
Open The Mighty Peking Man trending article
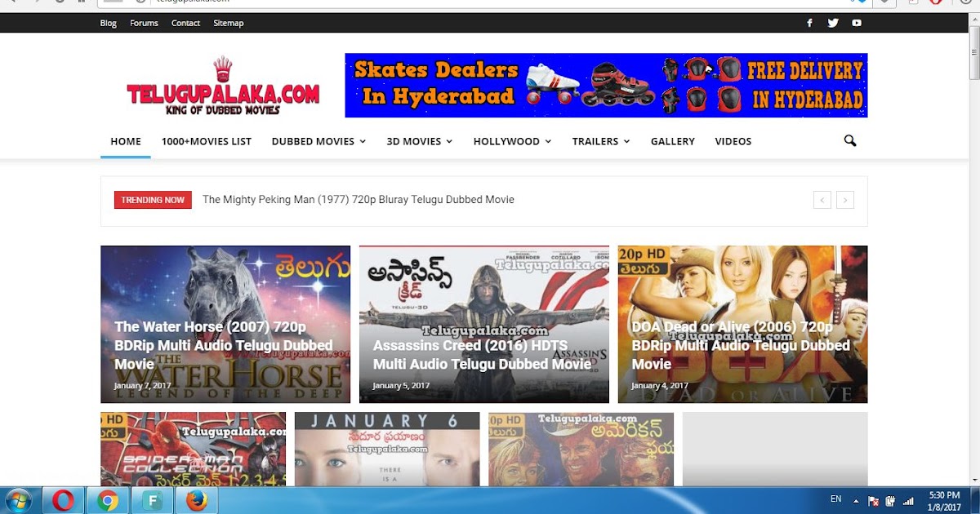click(357, 199)
